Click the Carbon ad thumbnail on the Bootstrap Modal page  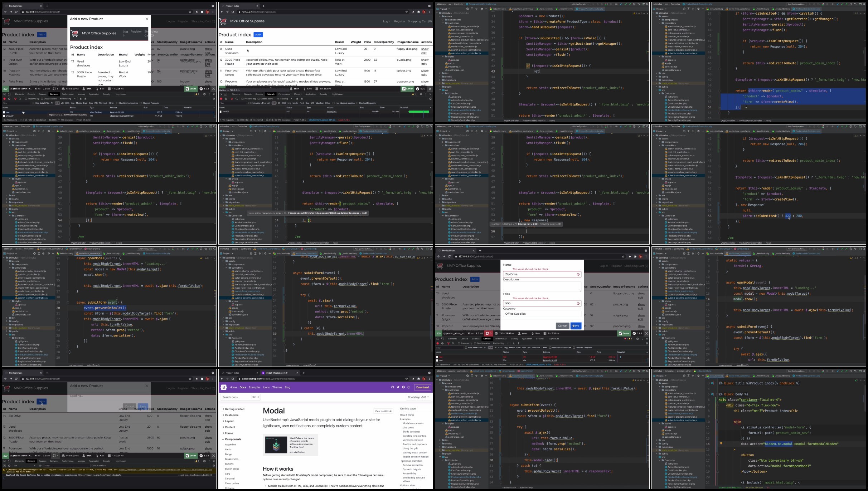(276, 445)
